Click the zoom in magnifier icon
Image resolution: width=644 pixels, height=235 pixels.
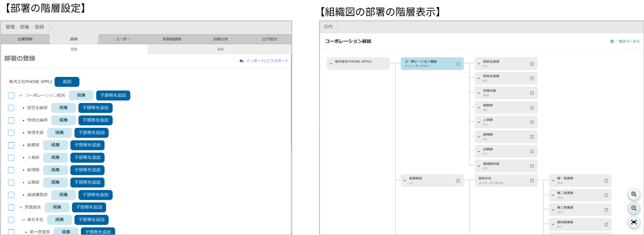point(634,194)
